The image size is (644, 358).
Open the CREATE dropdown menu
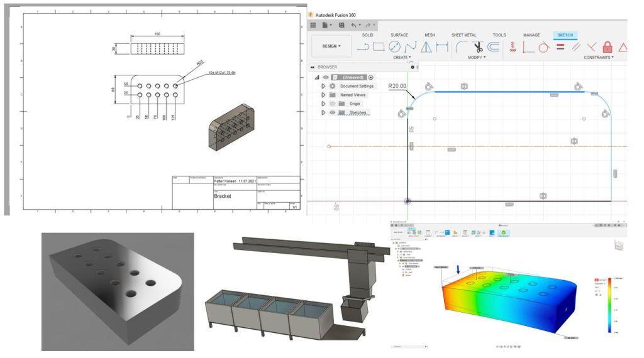tap(402, 57)
